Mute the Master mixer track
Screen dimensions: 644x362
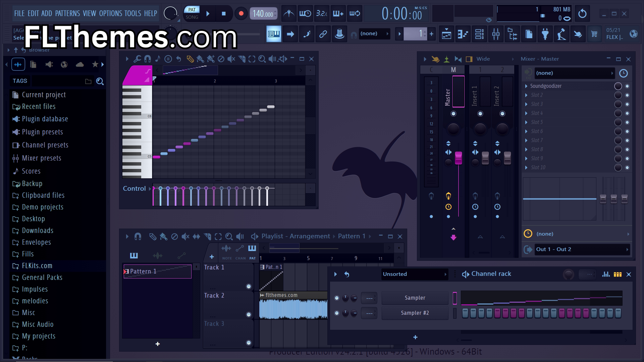pos(453,114)
